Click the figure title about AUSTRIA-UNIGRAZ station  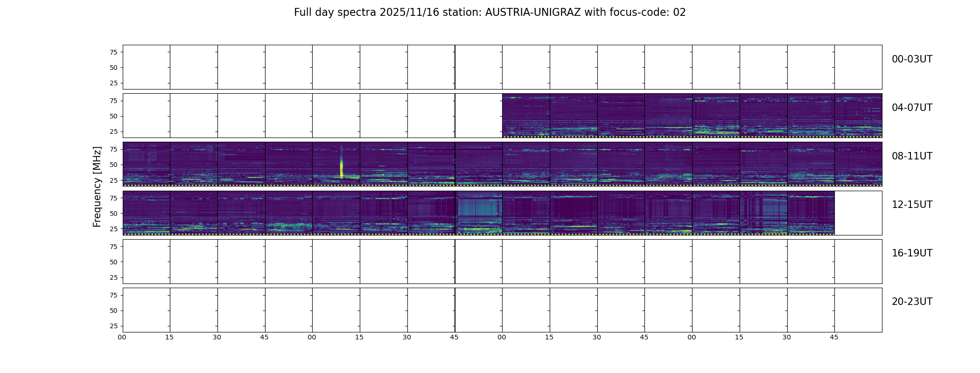coord(490,13)
